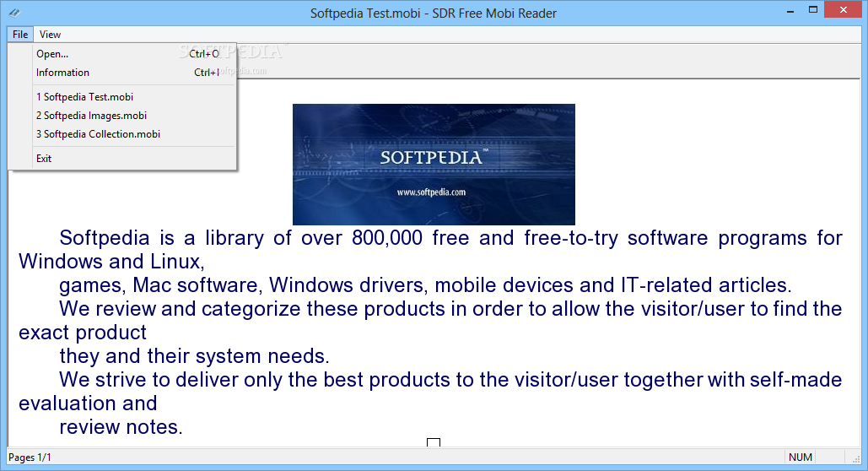
Task: Click the Pages 1/1 status text
Action: pos(30,457)
